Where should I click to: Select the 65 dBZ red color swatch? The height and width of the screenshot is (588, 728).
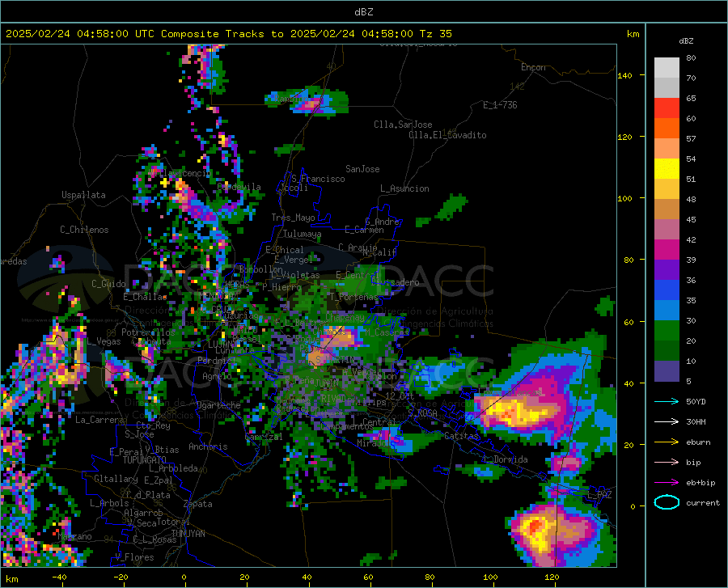pos(667,108)
